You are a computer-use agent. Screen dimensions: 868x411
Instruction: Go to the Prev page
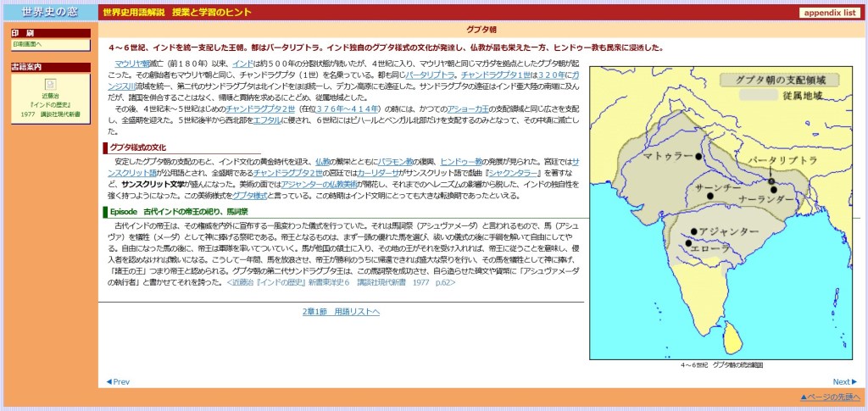pos(118,381)
